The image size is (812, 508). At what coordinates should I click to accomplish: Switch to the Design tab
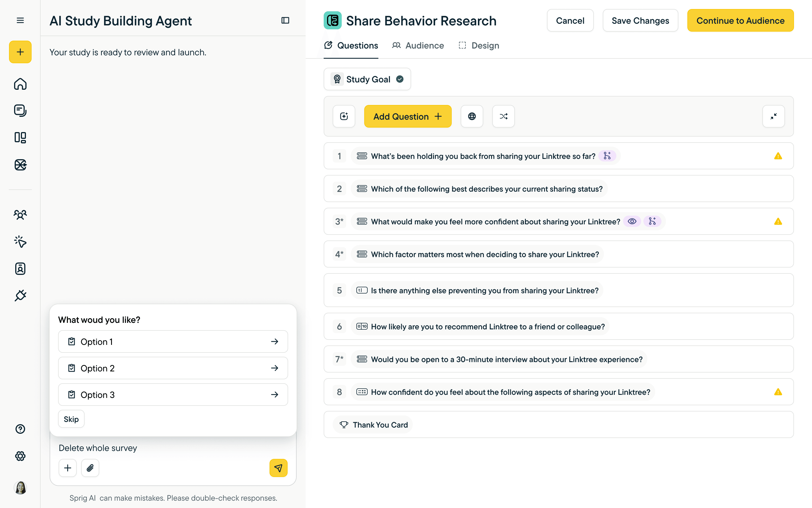click(x=479, y=45)
